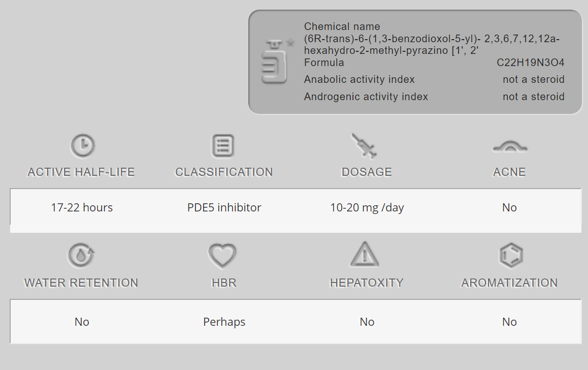
Task: Click the hexagon aromatization icon
Action: coord(510,255)
